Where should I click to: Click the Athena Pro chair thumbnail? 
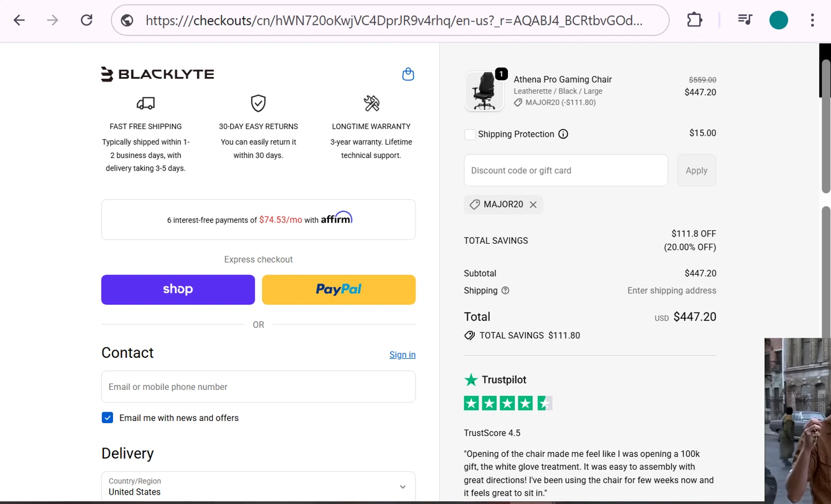click(484, 91)
